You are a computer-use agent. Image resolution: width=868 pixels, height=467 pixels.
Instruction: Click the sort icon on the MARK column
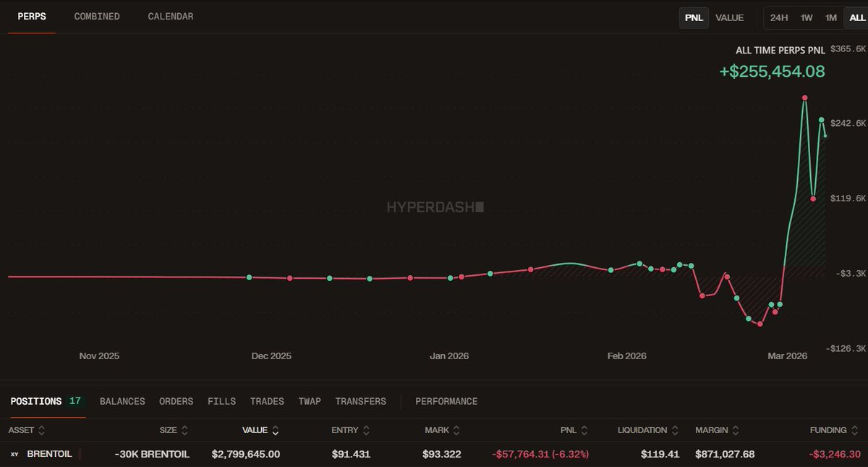point(456,429)
